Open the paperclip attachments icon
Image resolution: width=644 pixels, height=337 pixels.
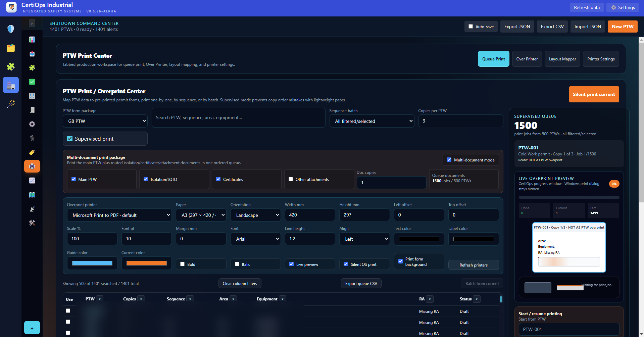pyautogui.click(x=32, y=138)
